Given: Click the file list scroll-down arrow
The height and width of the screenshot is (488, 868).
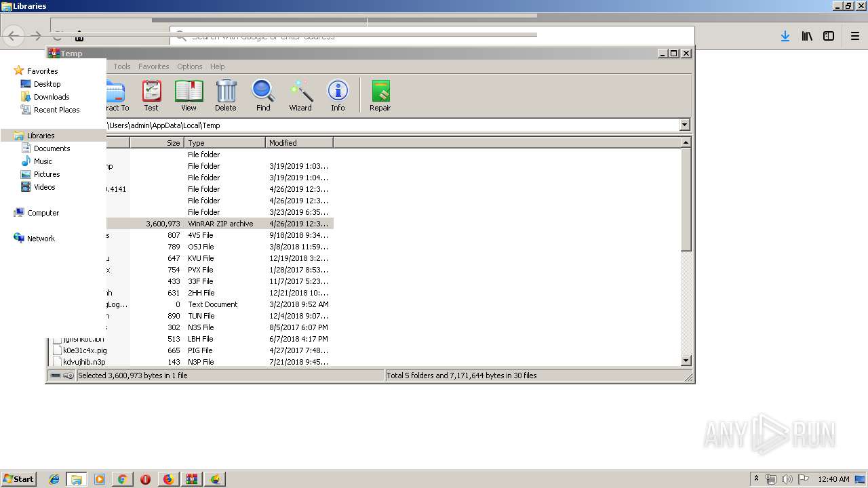Looking at the screenshot, I should (x=686, y=361).
